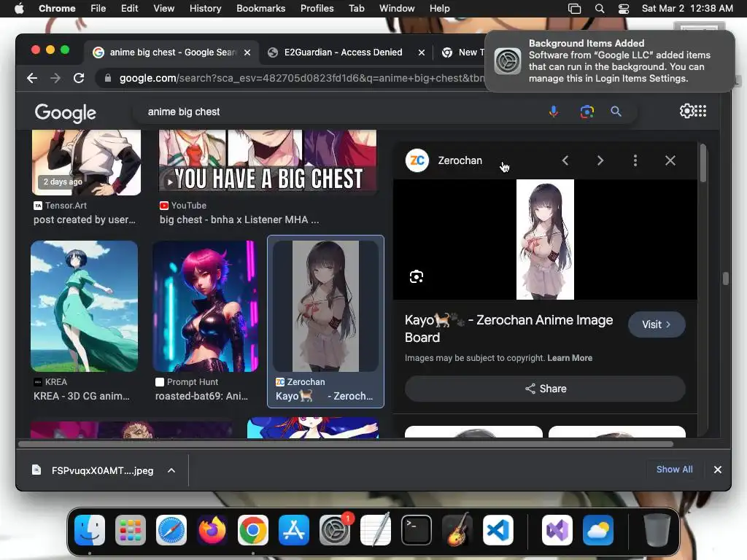Open Launchpad from the Dock
Screen dimensions: 747x560
point(131,530)
